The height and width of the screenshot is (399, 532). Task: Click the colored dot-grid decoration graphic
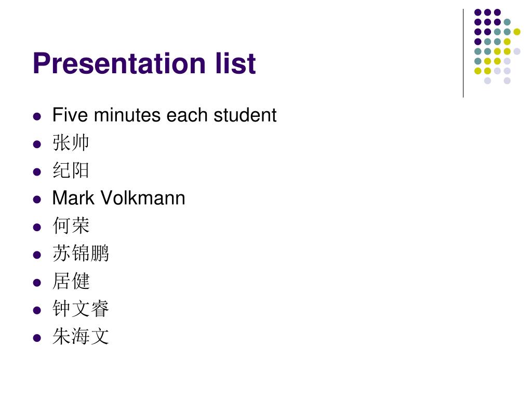click(497, 46)
